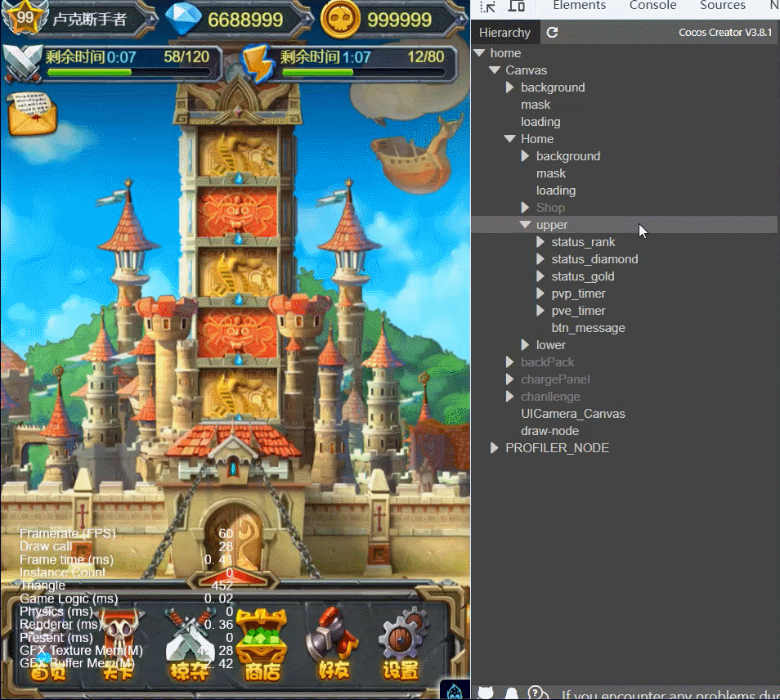The width and height of the screenshot is (780, 700).
Task: Click the inspect element picker icon
Action: click(x=488, y=7)
